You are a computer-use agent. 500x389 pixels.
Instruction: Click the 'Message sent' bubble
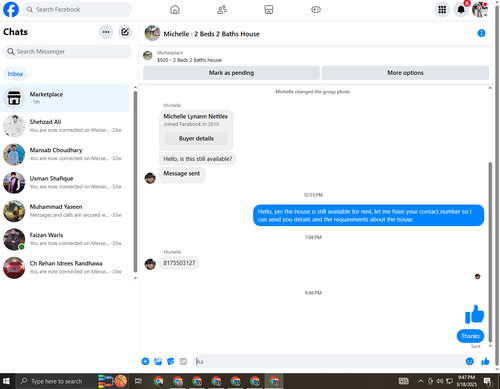pos(182,174)
